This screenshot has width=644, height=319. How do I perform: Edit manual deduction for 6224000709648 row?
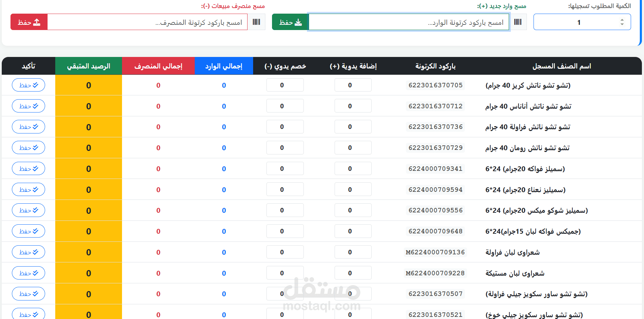[x=285, y=231]
